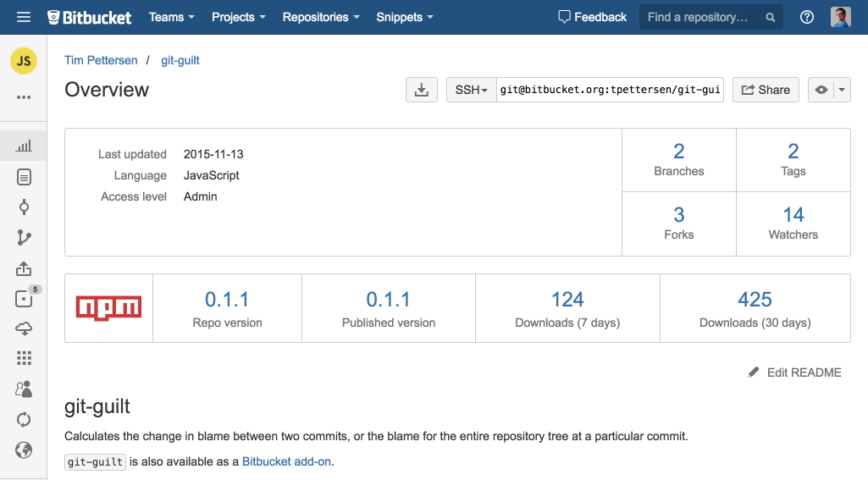The image size is (868, 480).
Task: Go to Bitbucket home logo
Action: [x=89, y=18]
